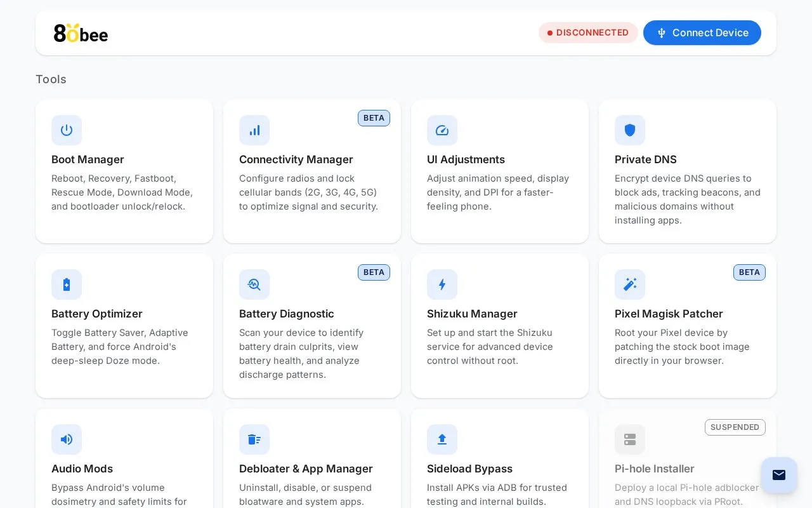Click the Pi-hole Installer server icon
Image resolution: width=812 pixels, height=508 pixels.
click(630, 439)
